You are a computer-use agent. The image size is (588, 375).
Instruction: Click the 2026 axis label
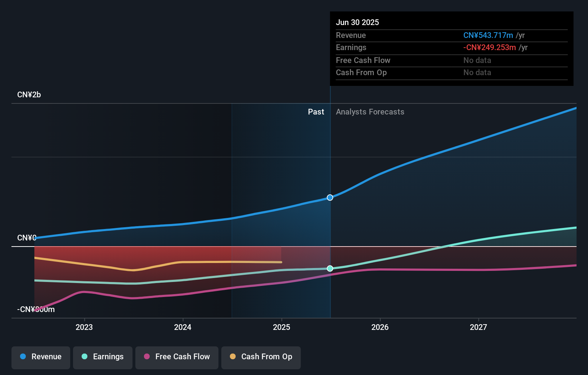click(380, 327)
